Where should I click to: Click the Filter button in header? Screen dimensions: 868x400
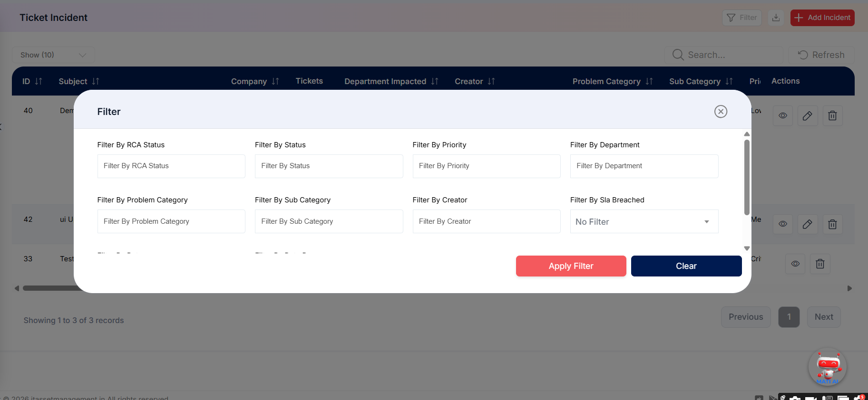coord(741,18)
